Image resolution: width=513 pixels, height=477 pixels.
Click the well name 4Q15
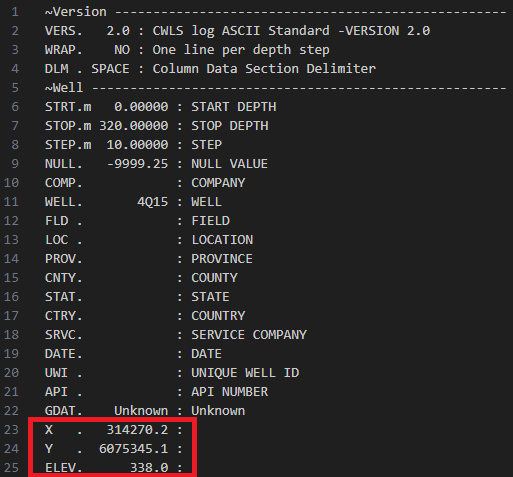[x=153, y=202]
